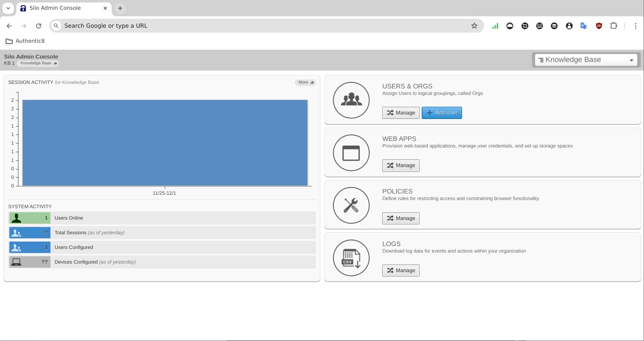Open the green bar-chart extension icon

point(495,26)
